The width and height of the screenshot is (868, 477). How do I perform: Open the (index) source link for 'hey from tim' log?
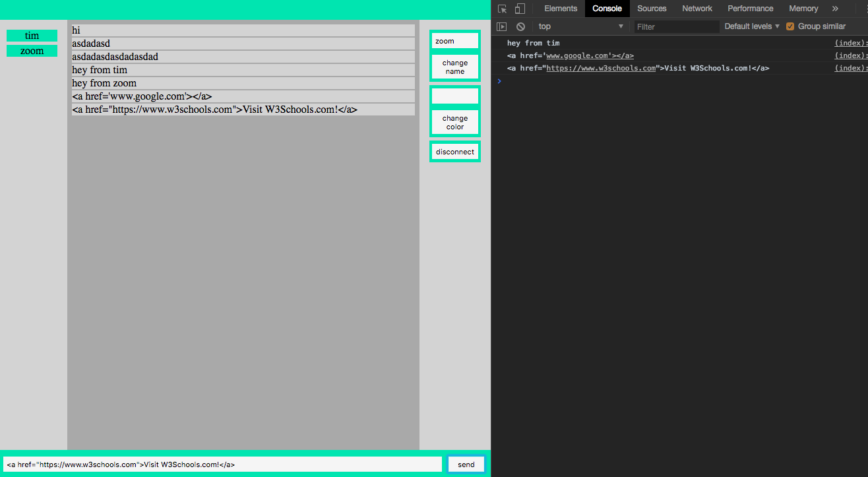[851, 43]
